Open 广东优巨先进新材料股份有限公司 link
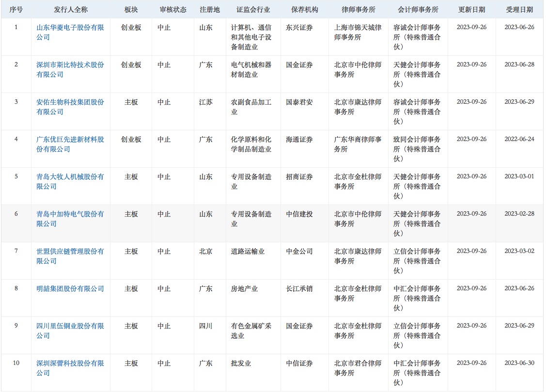 click(70, 144)
